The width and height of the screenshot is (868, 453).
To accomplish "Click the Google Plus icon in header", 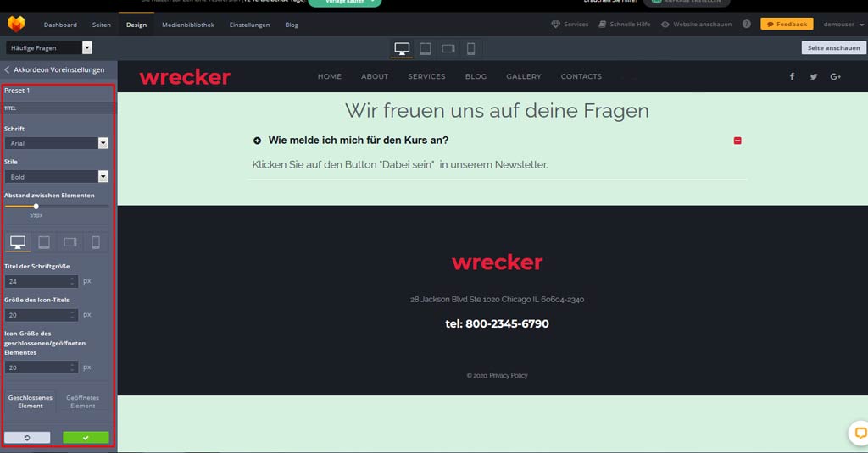I will pyautogui.click(x=835, y=77).
